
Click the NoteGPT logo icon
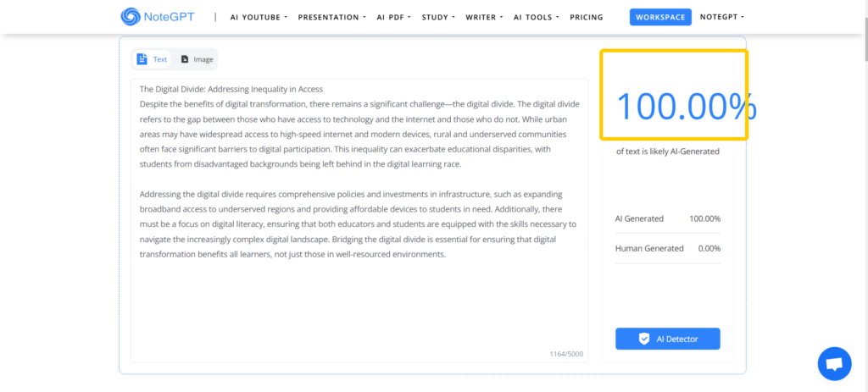click(x=131, y=17)
